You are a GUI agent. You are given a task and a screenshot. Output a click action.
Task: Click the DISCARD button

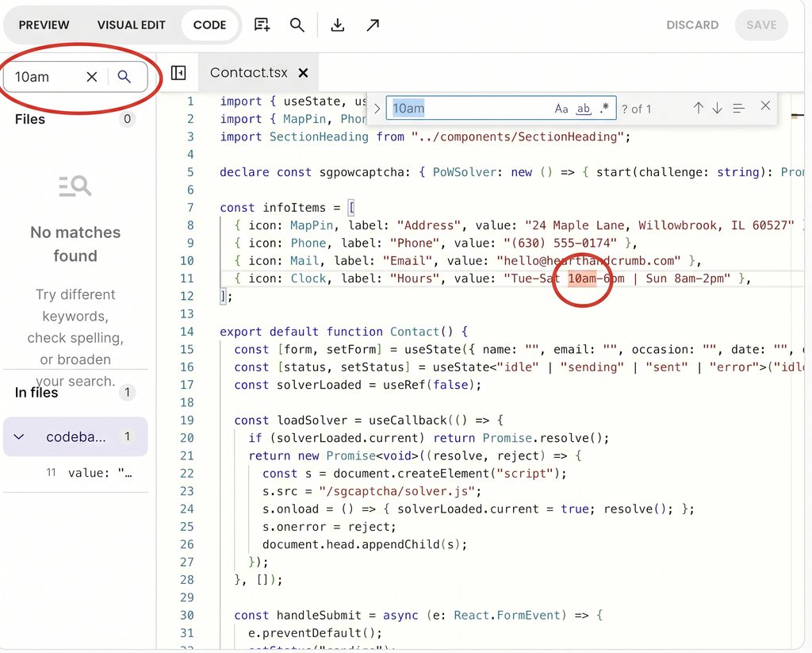coord(692,25)
